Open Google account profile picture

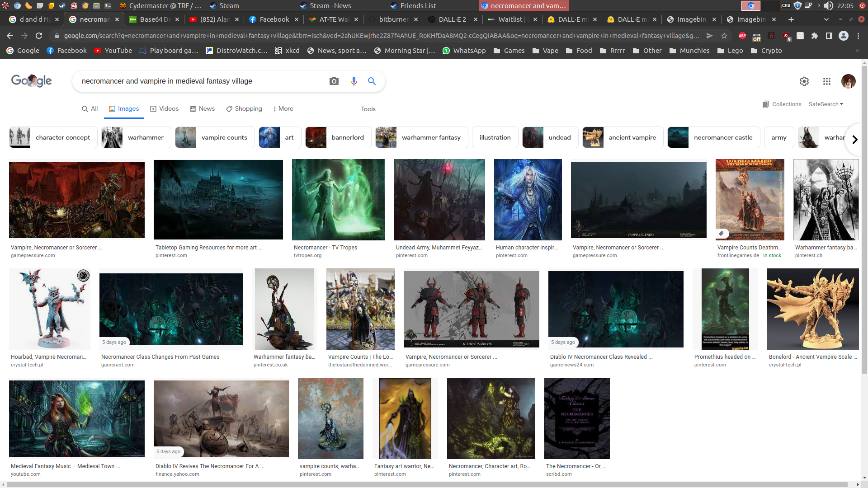849,81
